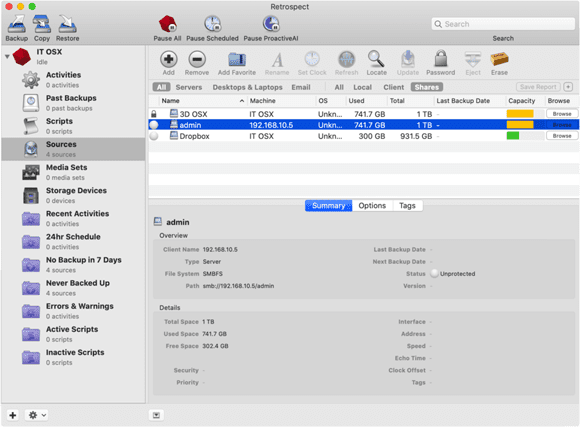Click the Backup toolbar icon

(x=17, y=24)
